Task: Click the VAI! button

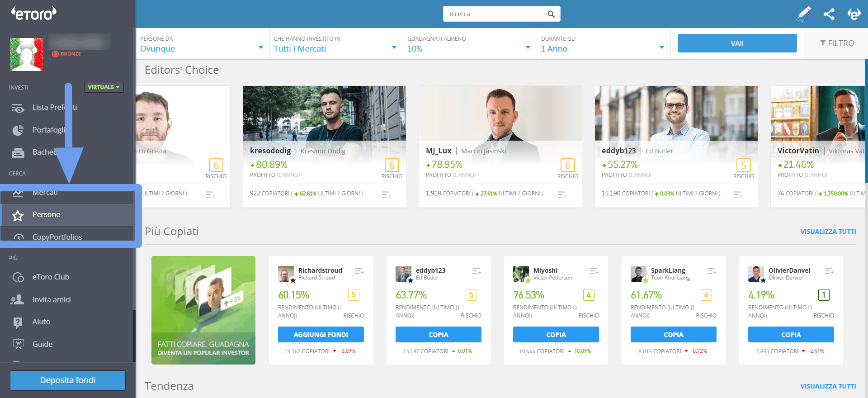Action: (737, 43)
